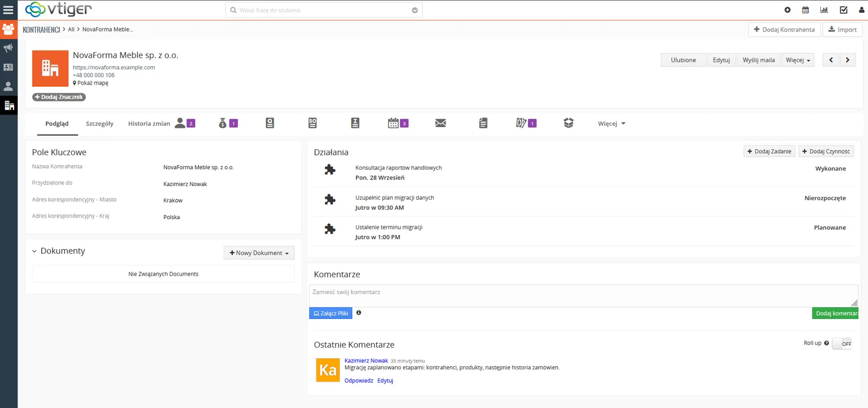
Task: Switch to the Historia zmian tab
Action: (149, 124)
